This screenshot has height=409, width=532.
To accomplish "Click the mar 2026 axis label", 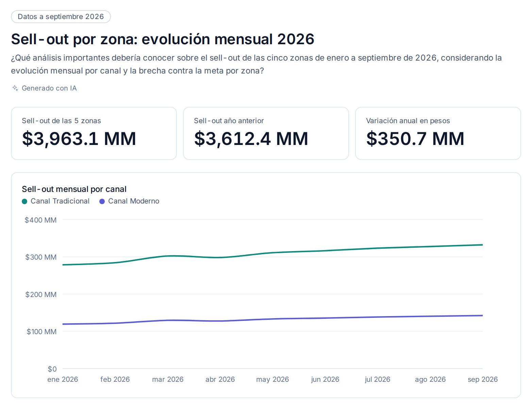I will point(168,379).
